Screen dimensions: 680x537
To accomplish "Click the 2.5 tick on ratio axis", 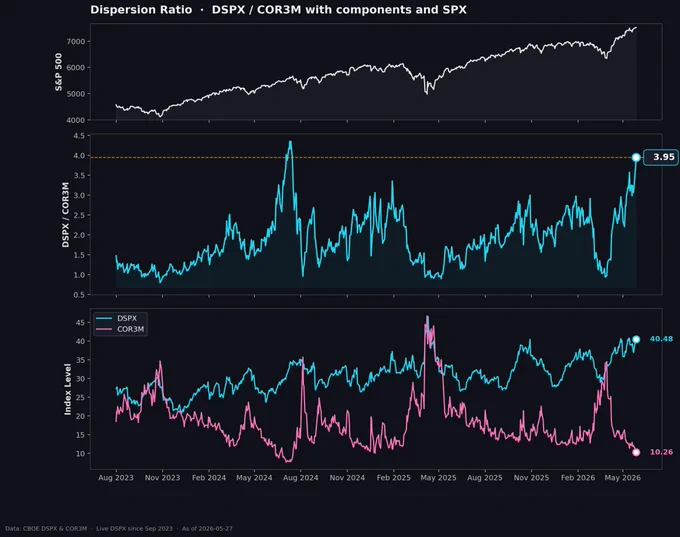I will click(79, 215).
